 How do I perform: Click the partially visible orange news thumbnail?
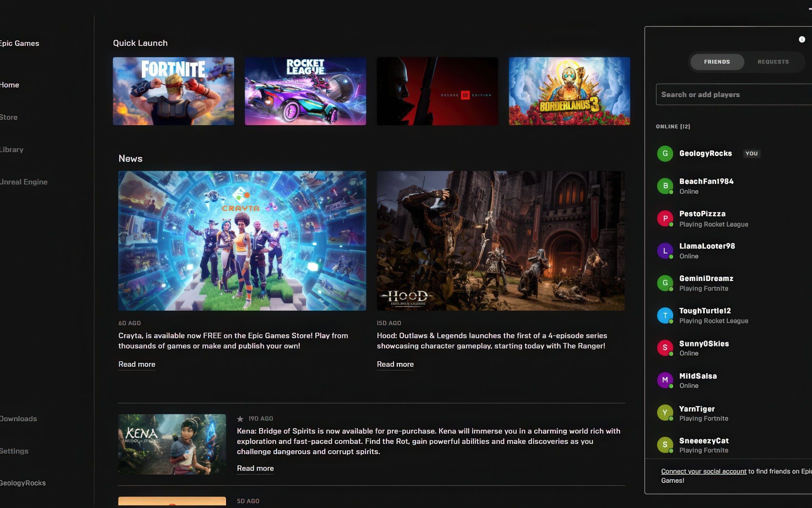pos(172,502)
